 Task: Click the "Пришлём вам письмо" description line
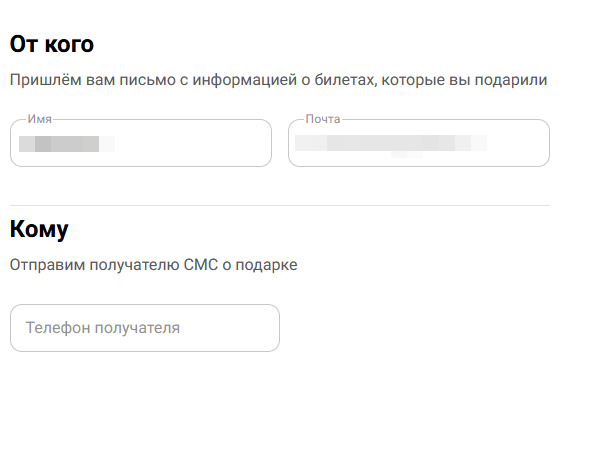[x=278, y=80]
